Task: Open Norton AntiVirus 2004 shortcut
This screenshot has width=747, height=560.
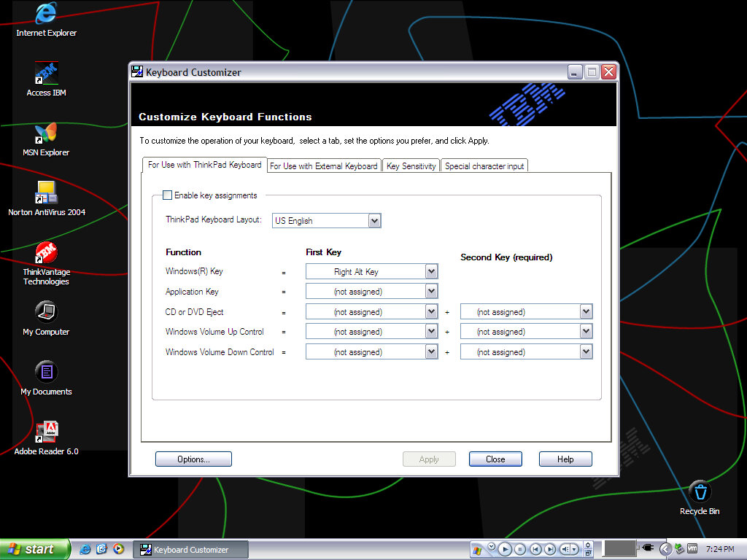Action: click(x=46, y=193)
